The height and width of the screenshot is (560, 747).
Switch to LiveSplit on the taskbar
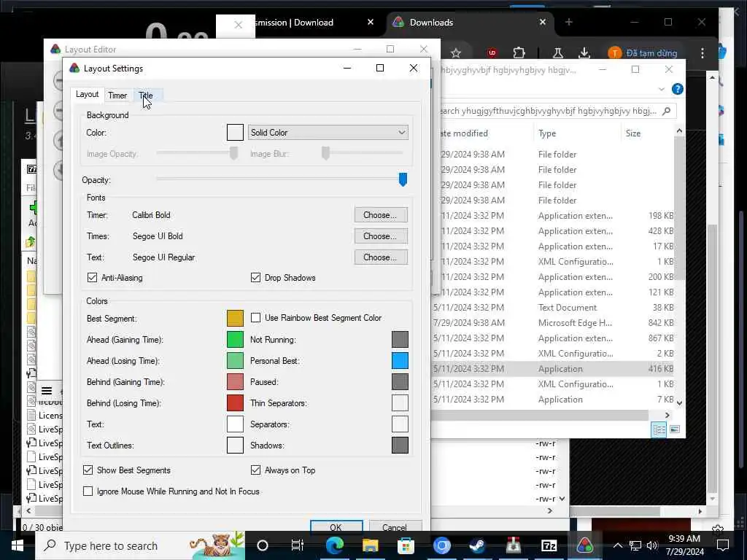coord(584,545)
